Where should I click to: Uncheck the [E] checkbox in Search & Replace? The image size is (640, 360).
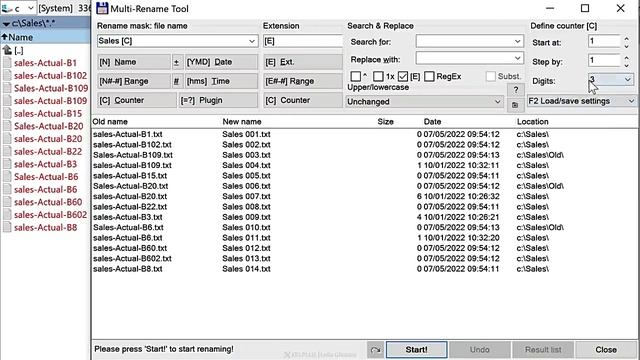click(403, 76)
